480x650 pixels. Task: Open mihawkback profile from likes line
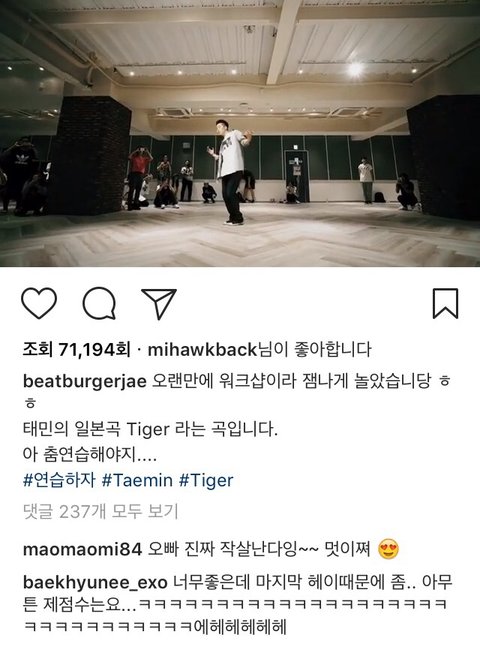(x=203, y=350)
